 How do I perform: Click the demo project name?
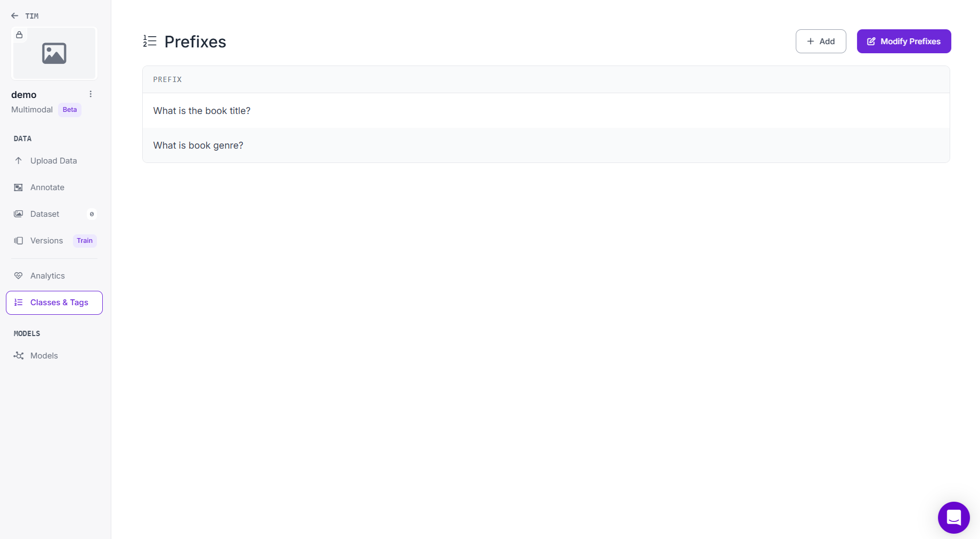coord(24,95)
